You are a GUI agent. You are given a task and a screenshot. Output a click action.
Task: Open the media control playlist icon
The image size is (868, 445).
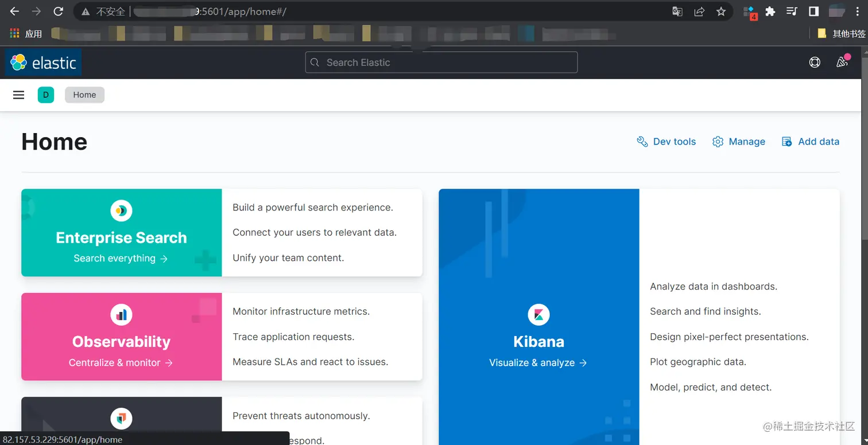[x=792, y=11]
